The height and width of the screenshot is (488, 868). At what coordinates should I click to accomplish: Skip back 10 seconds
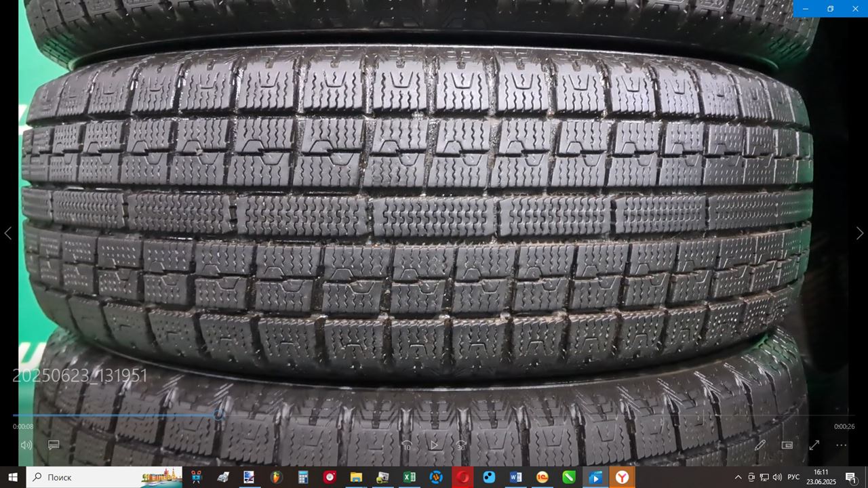[x=407, y=445]
